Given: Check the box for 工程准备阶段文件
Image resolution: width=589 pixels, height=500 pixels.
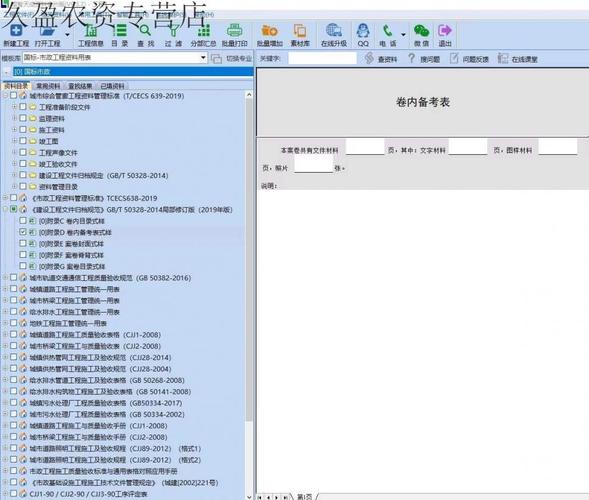Looking at the screenshot, I should point(23,107).
